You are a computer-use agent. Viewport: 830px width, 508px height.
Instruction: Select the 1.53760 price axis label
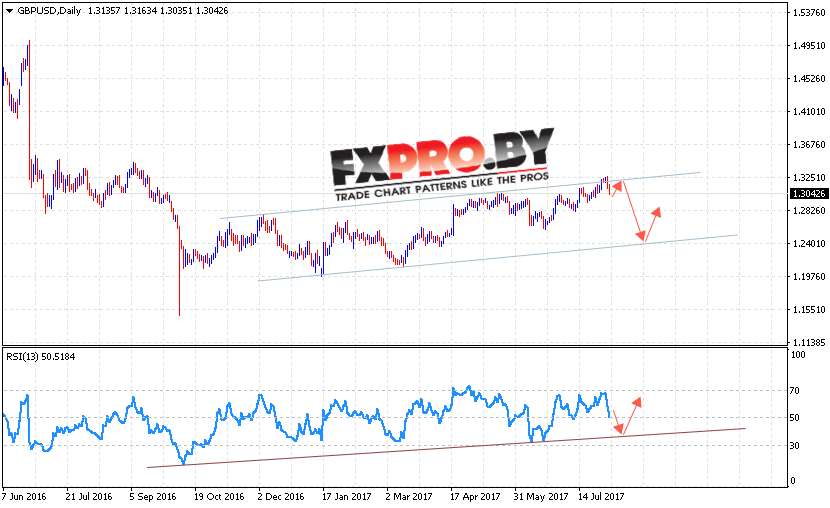pos(809,13)
